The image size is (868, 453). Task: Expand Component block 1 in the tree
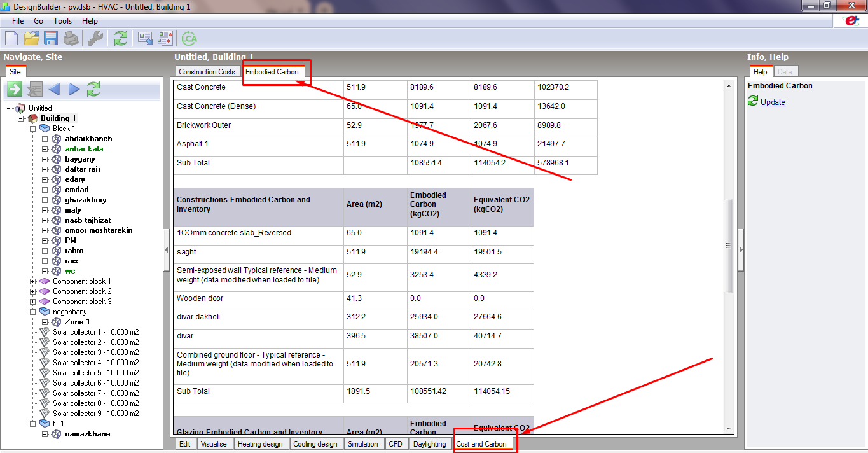pos(33,281)
